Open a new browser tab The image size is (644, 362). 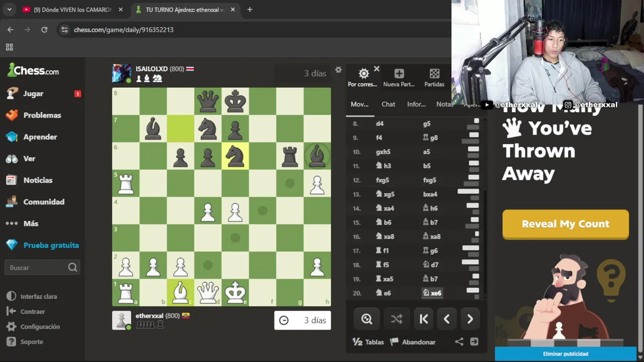coord(250,10)
